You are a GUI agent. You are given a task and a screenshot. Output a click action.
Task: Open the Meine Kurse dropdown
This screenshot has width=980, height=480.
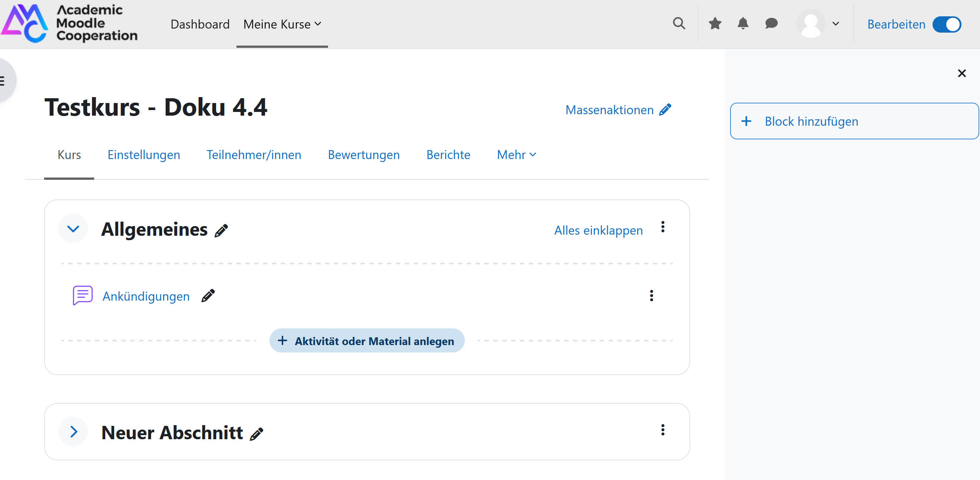282,24
